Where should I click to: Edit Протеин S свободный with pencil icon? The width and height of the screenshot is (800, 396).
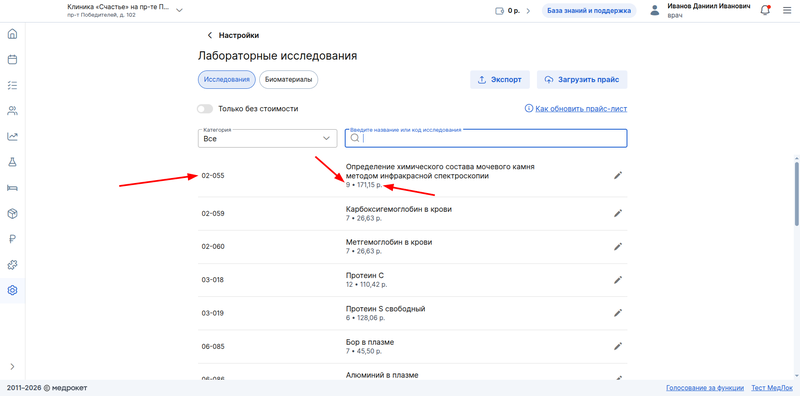(x=618, y=313)
